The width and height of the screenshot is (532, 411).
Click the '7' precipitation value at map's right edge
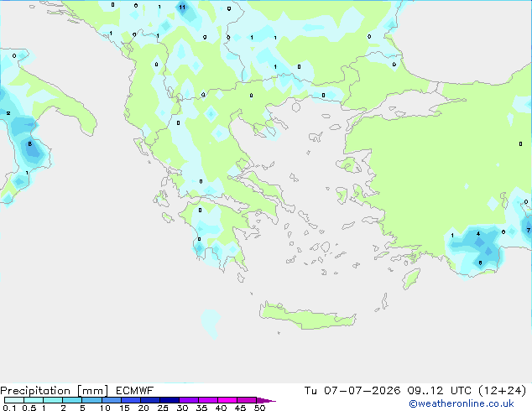[x=528, y=231]
